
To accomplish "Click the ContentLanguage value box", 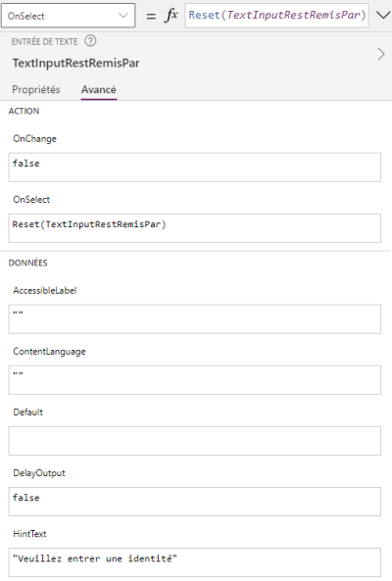I will (x=194, y=380).
